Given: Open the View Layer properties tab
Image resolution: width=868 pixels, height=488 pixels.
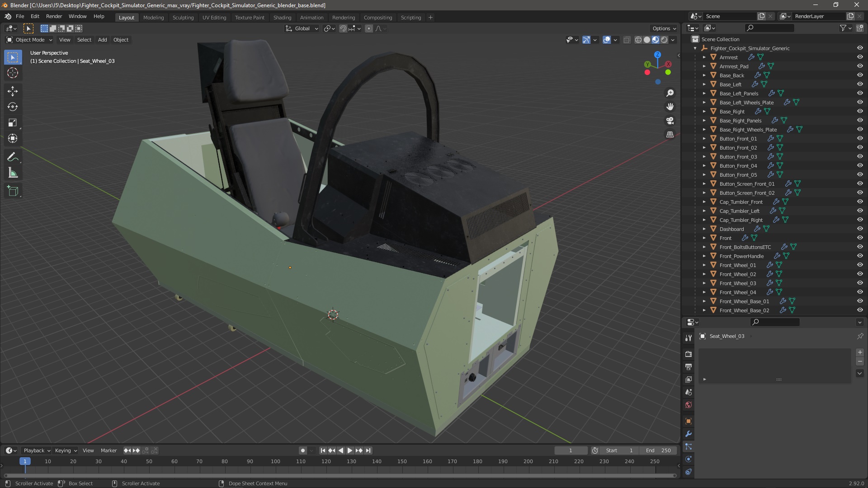Looking at the screenshot, I should (689, 379).
